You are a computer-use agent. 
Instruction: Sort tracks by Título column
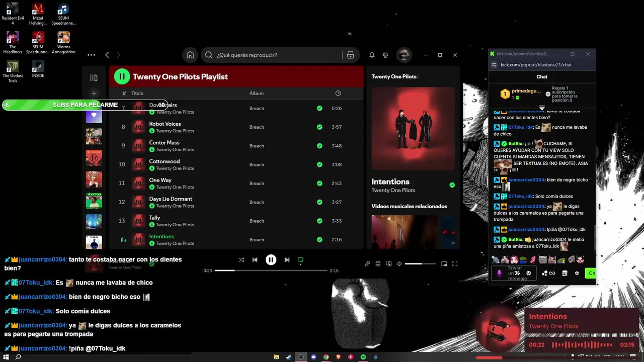pos(137,93)
